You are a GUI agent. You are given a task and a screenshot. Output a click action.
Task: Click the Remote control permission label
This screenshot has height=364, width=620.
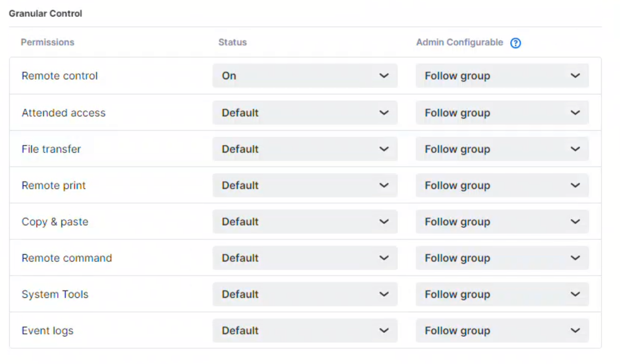tap(59, 76)
